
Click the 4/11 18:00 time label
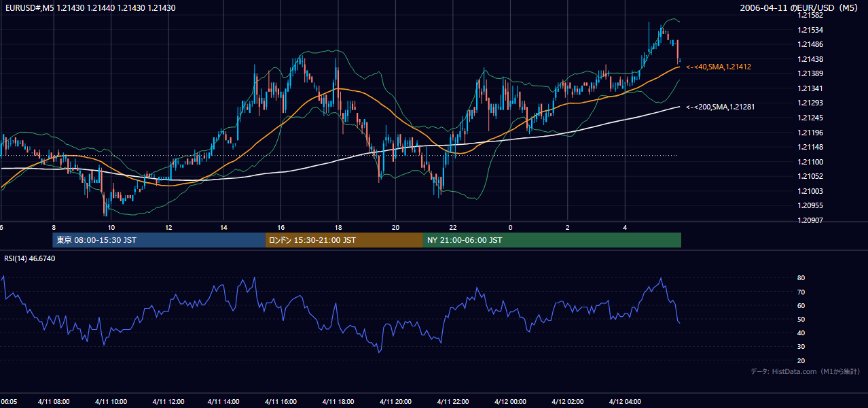338,402
